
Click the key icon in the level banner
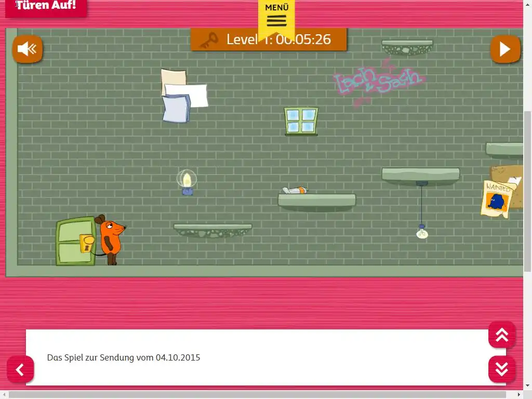coord(208,41)
